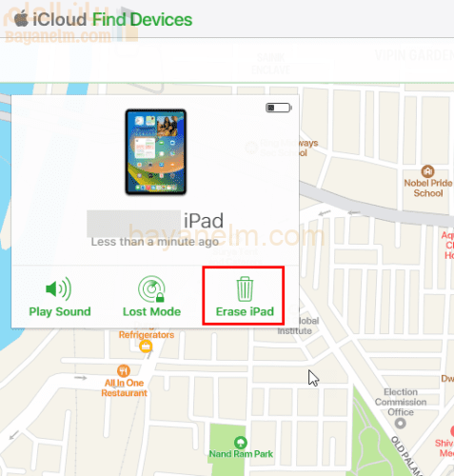Click the Apple logo in header
This screenshot has height=476, width=454.
21,18
